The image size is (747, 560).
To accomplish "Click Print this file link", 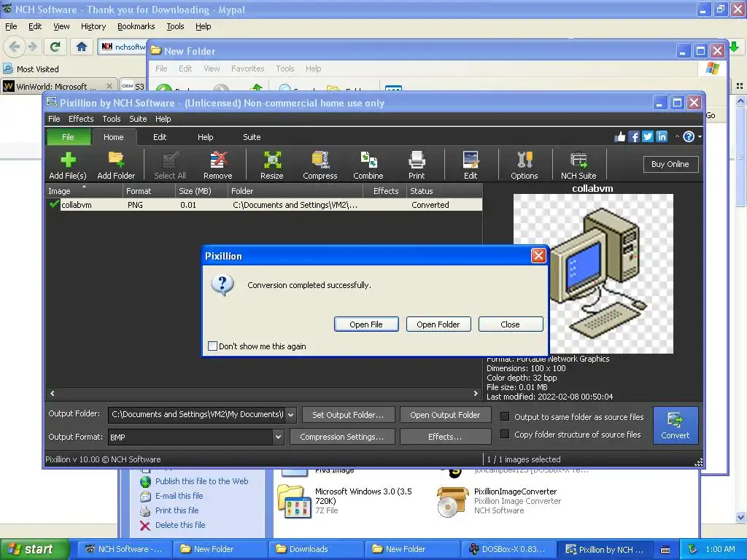I will click(177, 510).
